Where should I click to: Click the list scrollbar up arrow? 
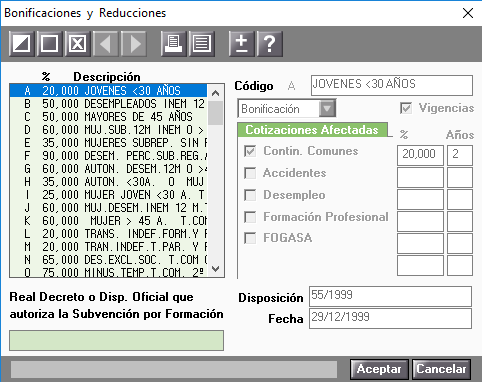(x=216, y=93)
